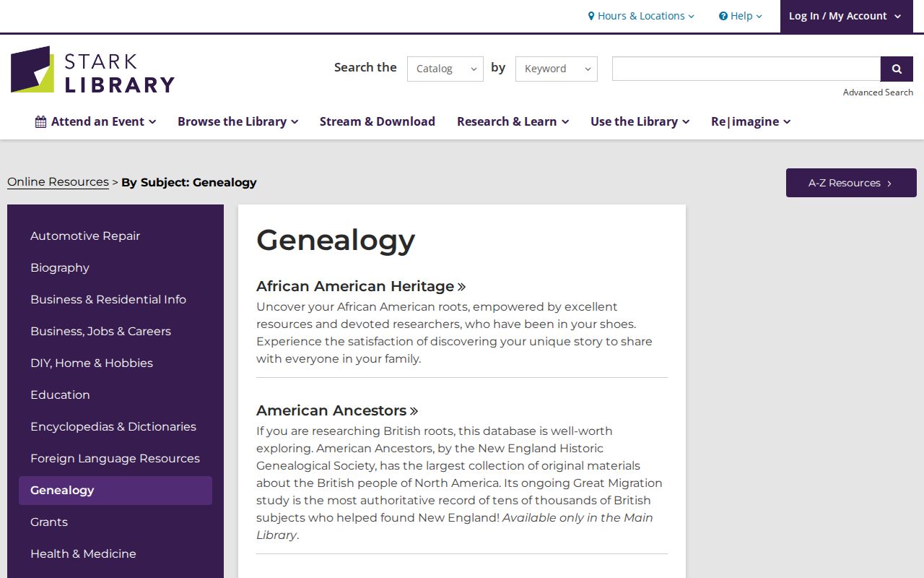Click the Stark Library logo

pyautogui.click(x=92, y=70)
